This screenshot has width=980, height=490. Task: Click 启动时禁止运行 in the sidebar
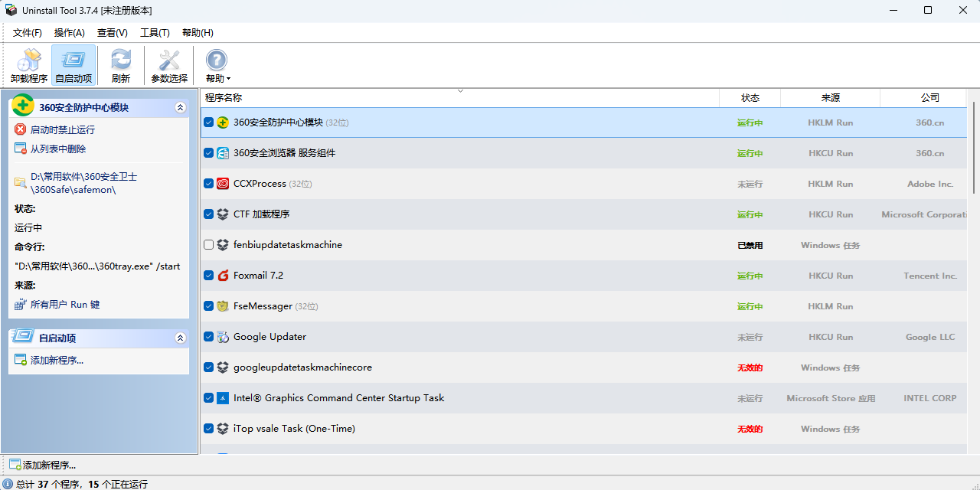pos(62,129)
